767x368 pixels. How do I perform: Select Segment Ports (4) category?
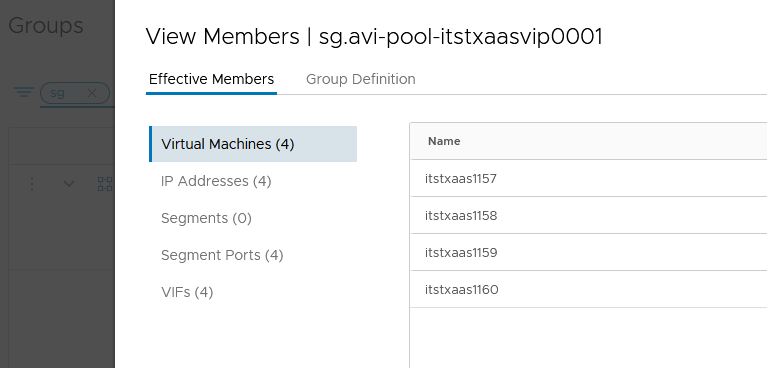[222, 255]
